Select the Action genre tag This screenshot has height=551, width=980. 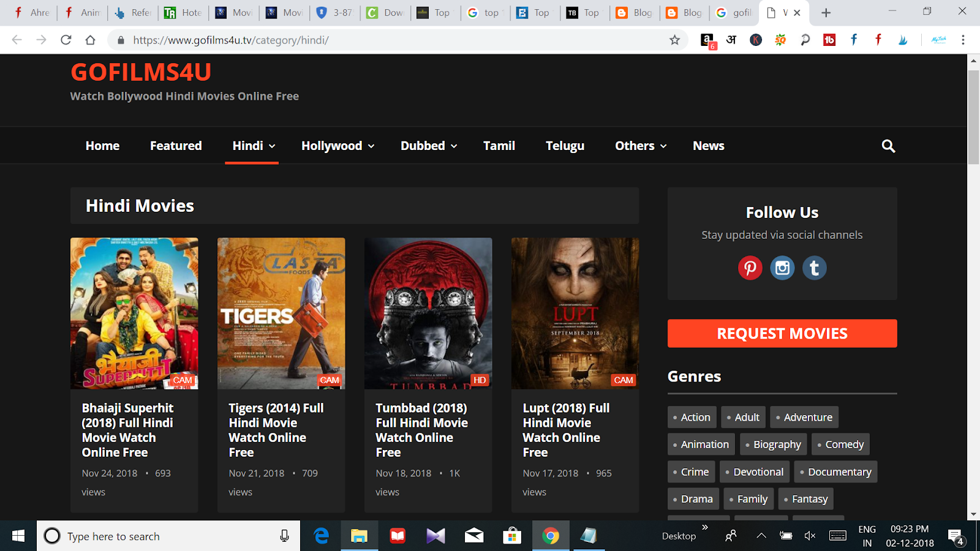click(x=692, y=417)
